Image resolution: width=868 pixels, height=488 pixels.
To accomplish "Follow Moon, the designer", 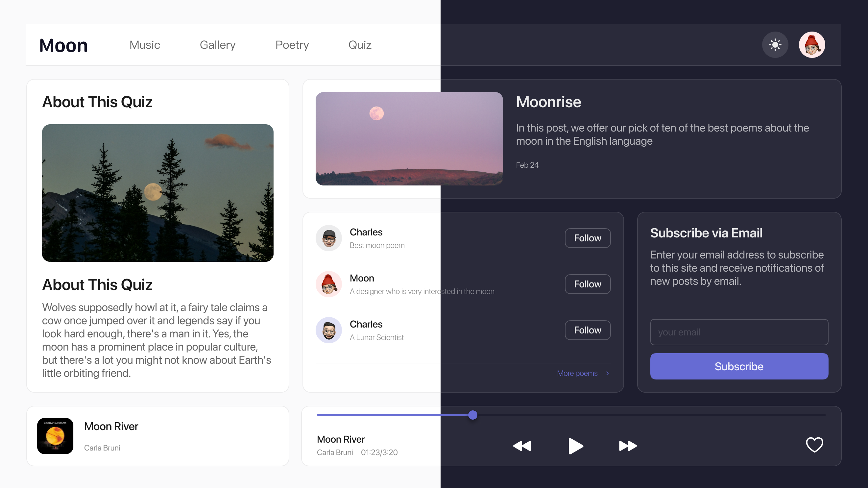I will click(587, 284).
